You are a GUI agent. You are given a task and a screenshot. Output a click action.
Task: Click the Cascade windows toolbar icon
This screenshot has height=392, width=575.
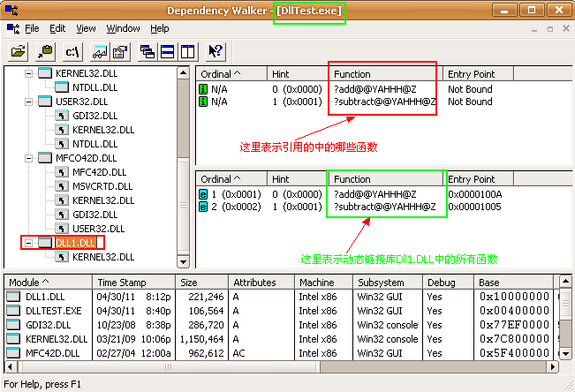tap(148, 51)
